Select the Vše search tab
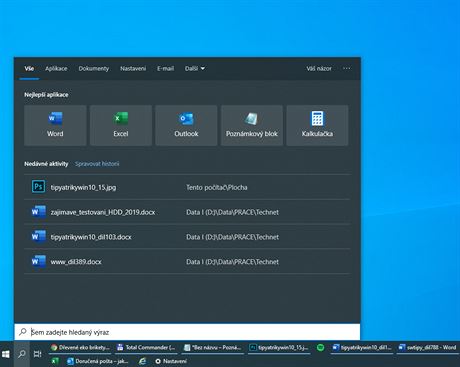This screenshot has width=460, height=367. pyautogui.click(x=29, y=68)
